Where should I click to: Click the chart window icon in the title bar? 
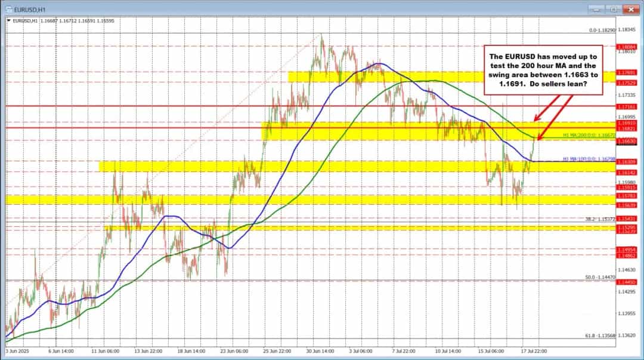click(x=7, y=10)
